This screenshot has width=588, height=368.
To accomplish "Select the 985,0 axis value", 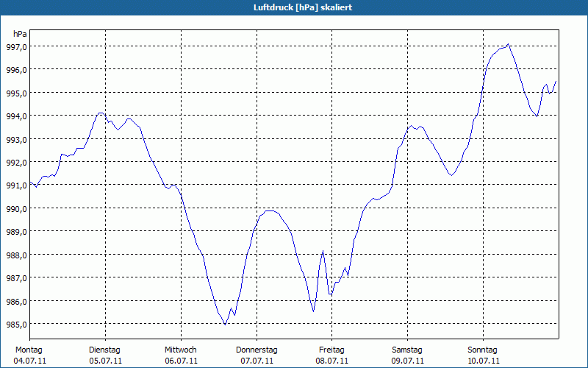I will pyautogui.click(x=16, y=325).
